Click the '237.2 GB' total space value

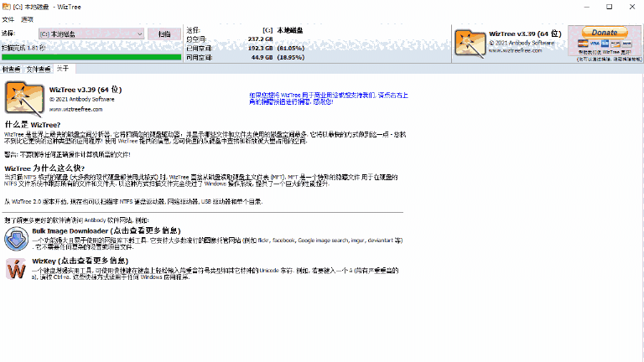pyautogui.click(x=261, y=39)
